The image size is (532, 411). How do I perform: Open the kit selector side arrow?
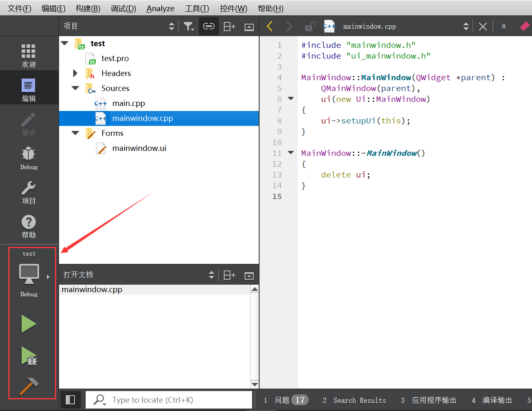(x=48, y=277)
